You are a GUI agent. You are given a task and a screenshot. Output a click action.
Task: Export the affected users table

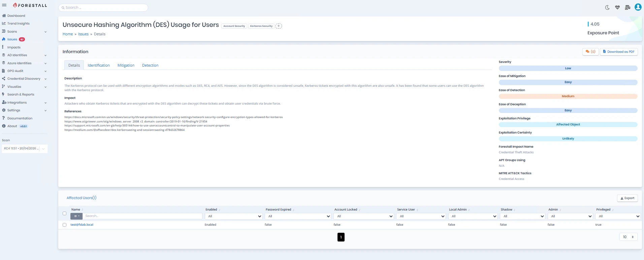[627, 198]
